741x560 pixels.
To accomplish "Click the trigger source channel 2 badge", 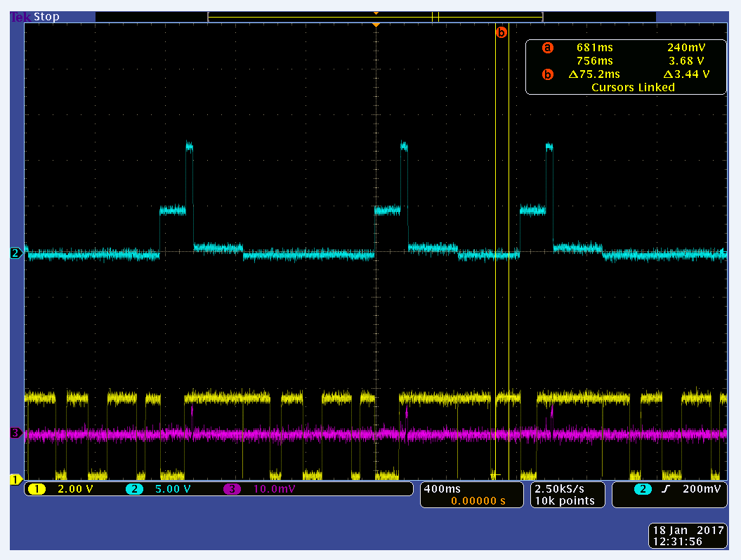I will (643, 489).
